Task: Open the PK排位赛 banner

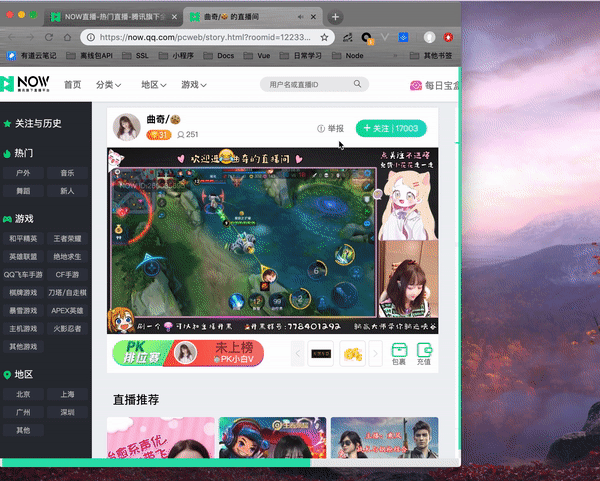Action: [188, 353]
